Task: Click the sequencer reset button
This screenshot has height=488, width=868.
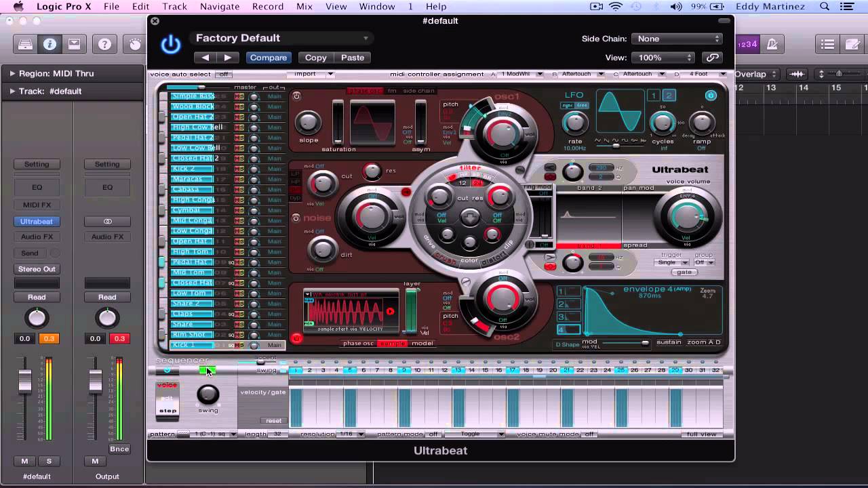Action: (274, 421)
